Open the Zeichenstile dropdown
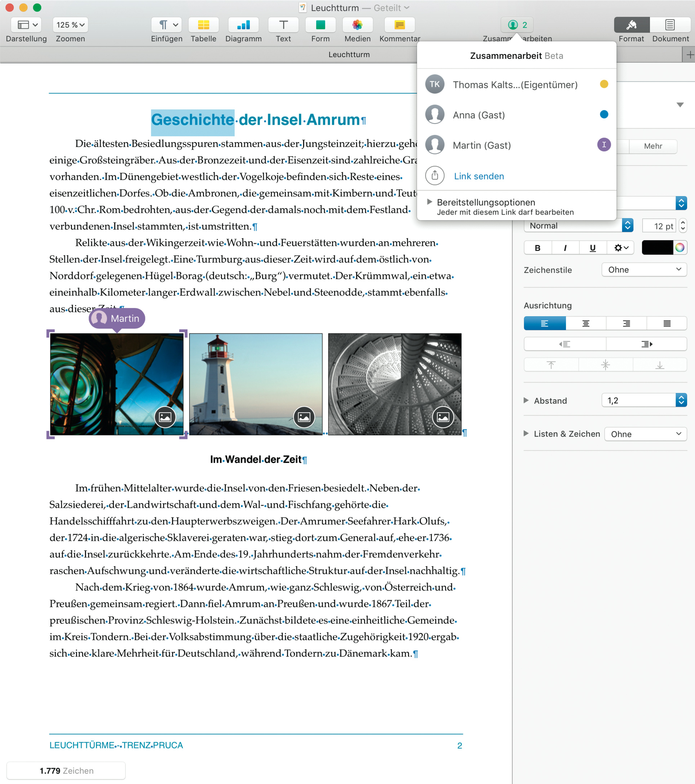The image size is (695, 784). 644,270
